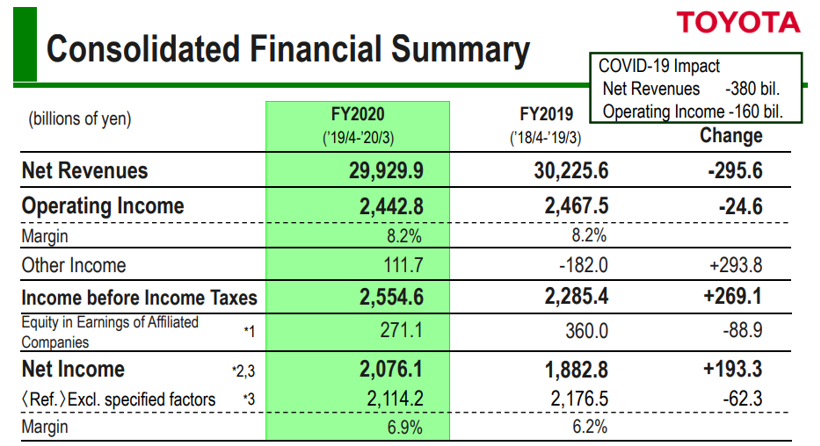Click the Net Revenues row label

pyautogui.click(x=85, y=170)
